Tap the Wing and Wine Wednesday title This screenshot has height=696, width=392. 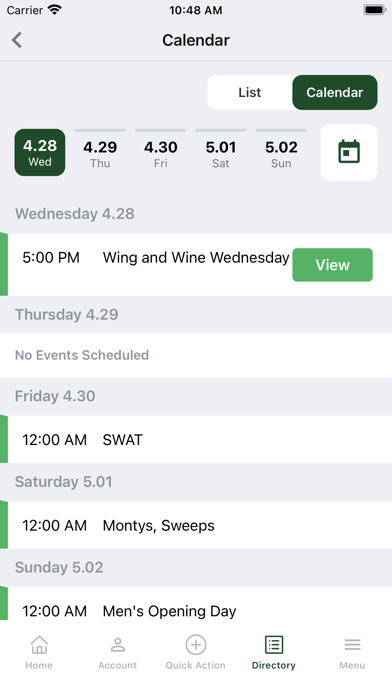(196, 257)
